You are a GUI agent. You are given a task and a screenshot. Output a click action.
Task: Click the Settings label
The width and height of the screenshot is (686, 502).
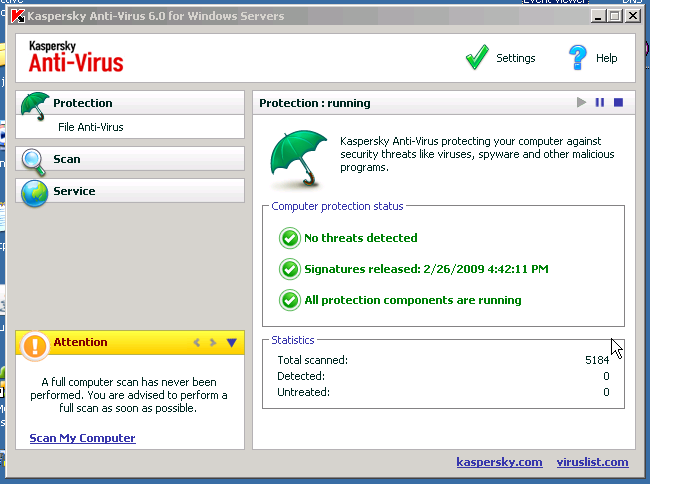(x=515, y=58)
